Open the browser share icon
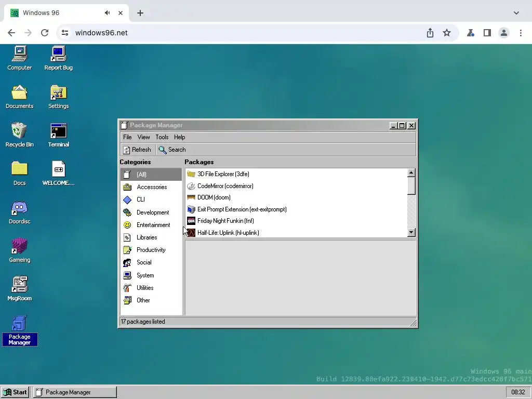Image resolution: width=532 pixels, height=399 pixels. (430, 33)
